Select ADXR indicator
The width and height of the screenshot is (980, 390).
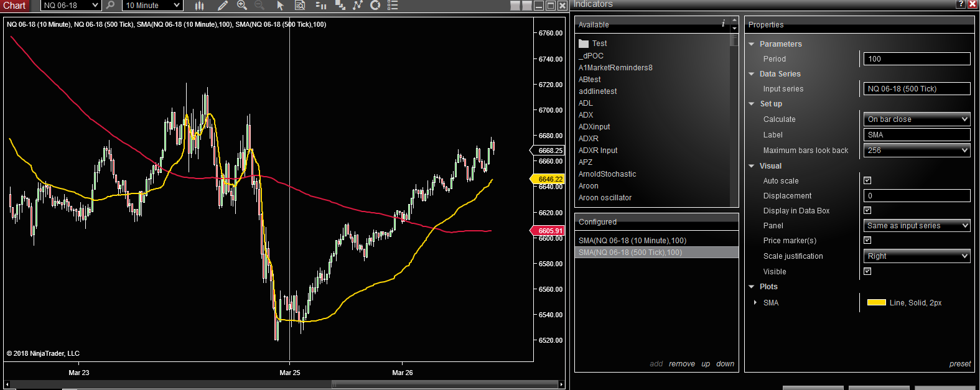(x=589, y=138)
